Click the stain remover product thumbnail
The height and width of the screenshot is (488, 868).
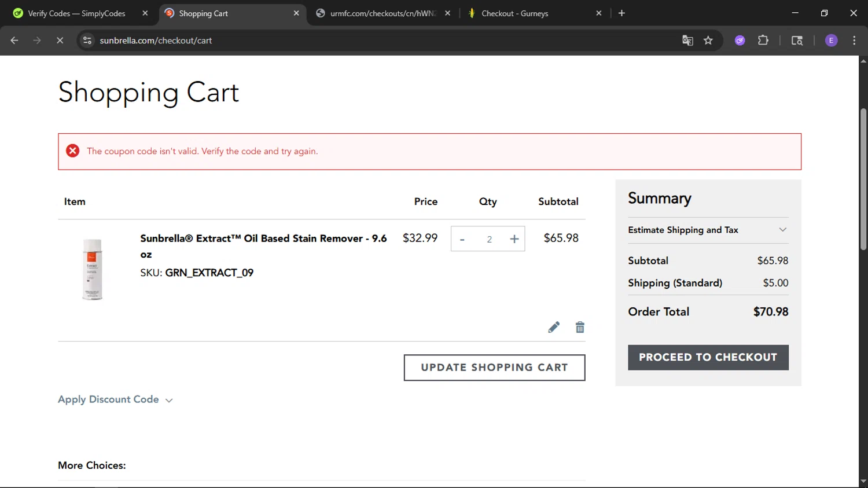coord(93,269)
